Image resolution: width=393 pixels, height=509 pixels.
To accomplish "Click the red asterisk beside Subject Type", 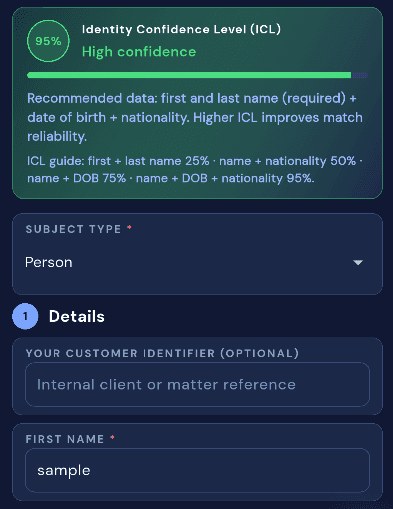I will pos(129,228).
